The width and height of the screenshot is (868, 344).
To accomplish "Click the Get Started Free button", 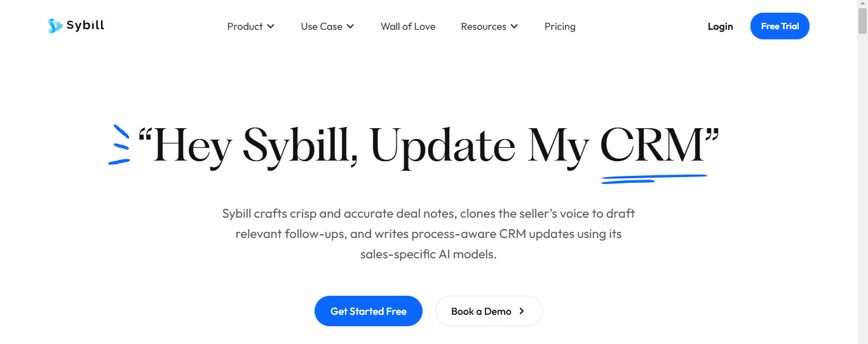I will pyautogui.click(x=369, y=311).
